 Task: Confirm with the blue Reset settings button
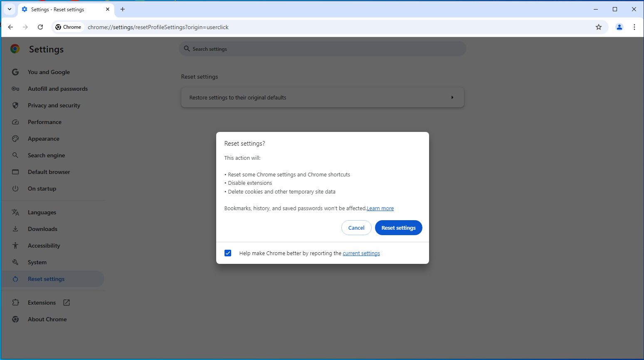[399, 228]
